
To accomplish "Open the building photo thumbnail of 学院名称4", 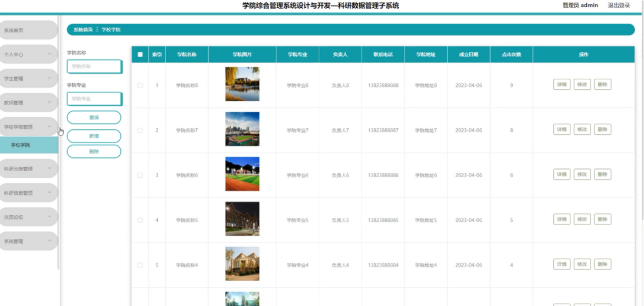I will (242, 264).
